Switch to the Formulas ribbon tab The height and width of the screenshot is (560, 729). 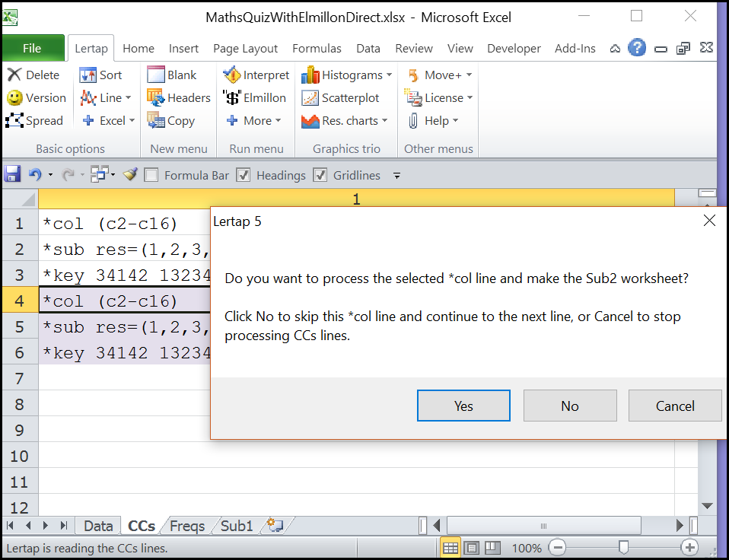[x=317, y=49]
